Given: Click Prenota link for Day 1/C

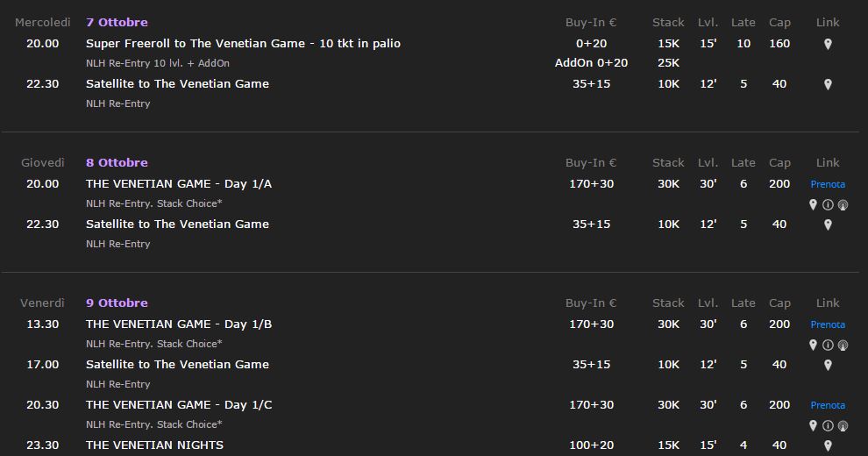Looking at the screenshot, I should click(828, 405).
